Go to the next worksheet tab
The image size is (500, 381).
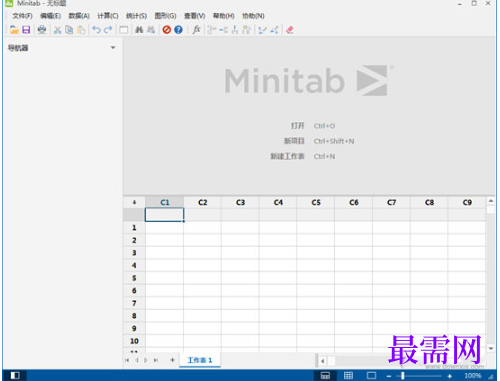(146, 360)
